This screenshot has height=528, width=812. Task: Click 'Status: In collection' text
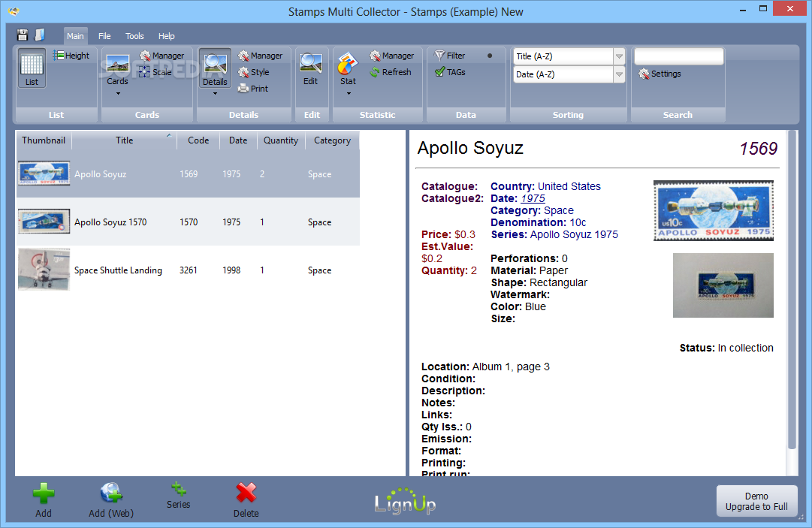pyautogui.click(x=726, y=348)
